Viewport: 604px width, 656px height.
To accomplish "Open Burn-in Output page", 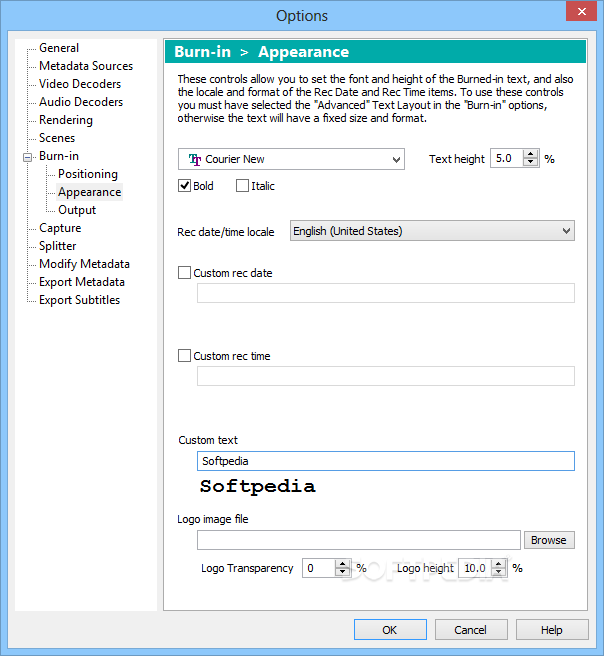I will (77, 210).
